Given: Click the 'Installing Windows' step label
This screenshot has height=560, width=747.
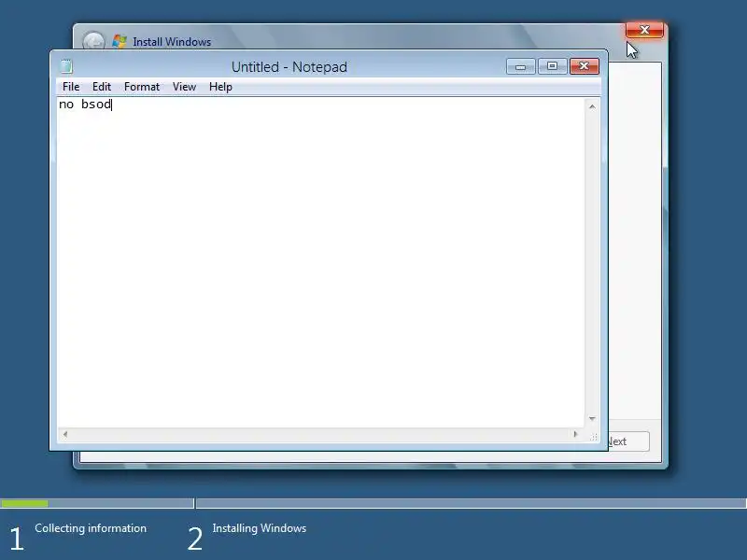Looking at the screenshot, I should point(260,528).
